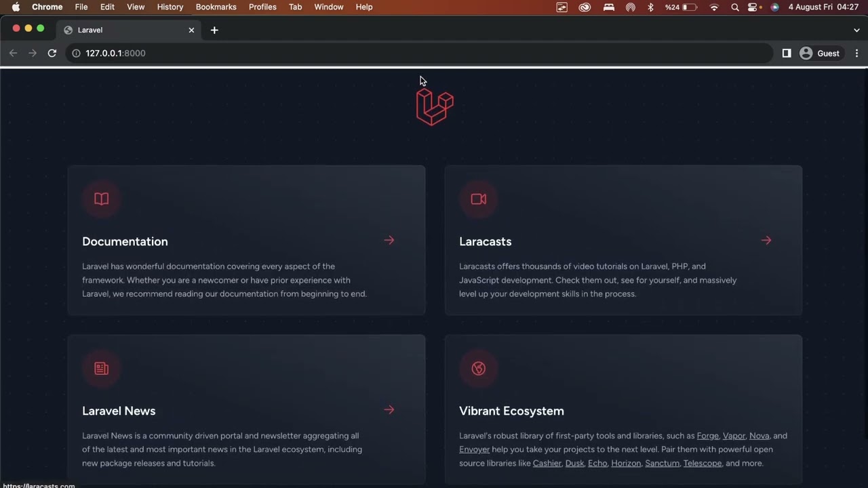
Task: Open the Echo link
Action: 597,464
